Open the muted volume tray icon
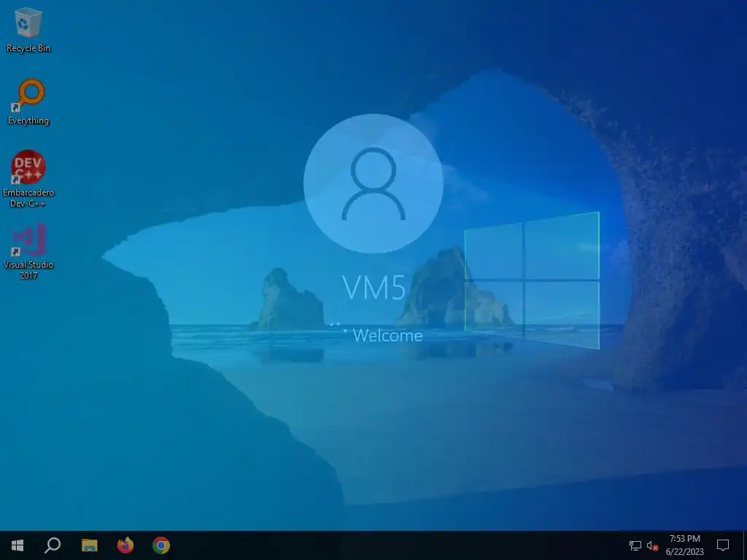This screenshot has width=747, height=560. click(652, 545)
